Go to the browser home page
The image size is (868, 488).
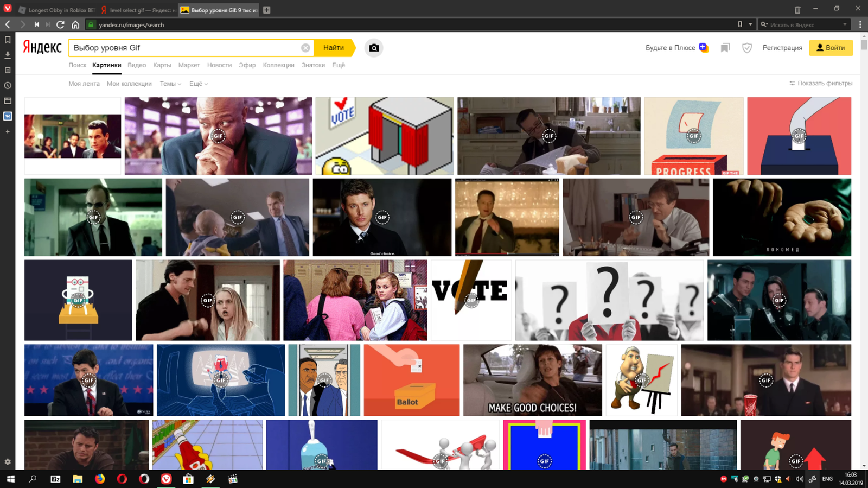(75, 24)
